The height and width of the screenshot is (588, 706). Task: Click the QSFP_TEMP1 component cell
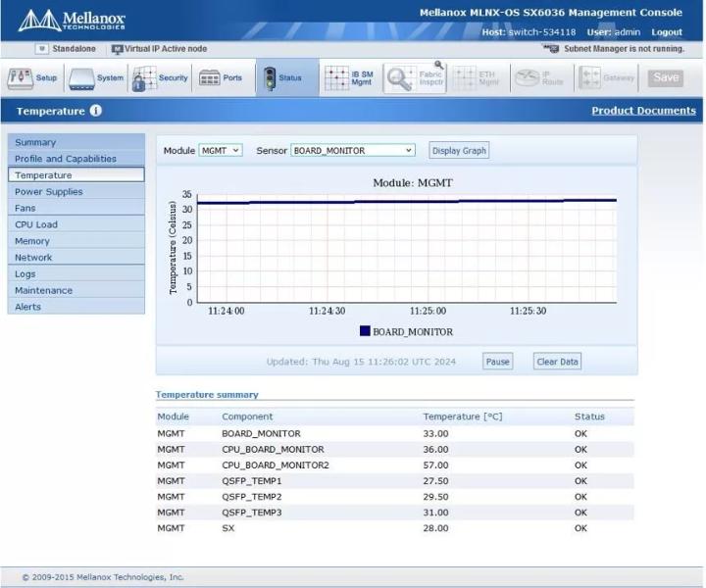[252, 481]
